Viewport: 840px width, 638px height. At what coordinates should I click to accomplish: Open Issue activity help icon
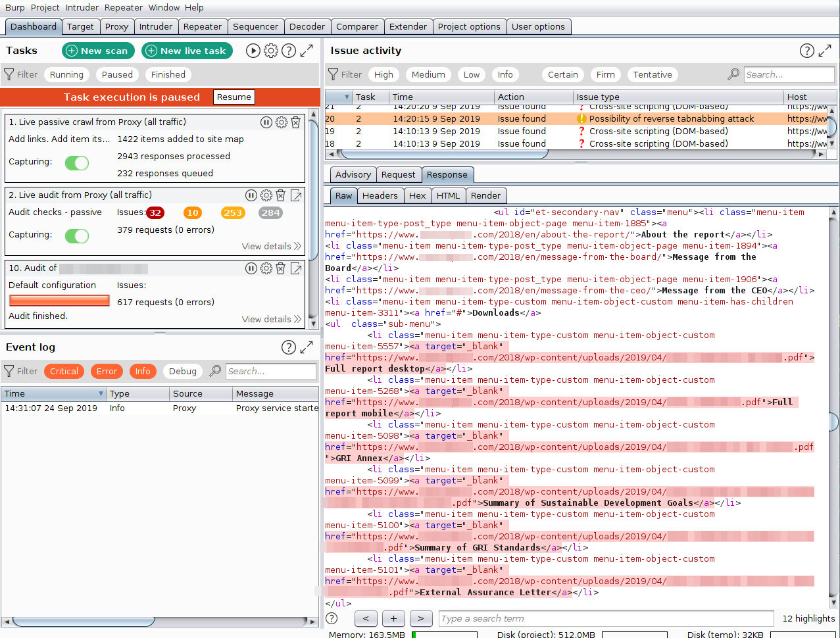806,50
